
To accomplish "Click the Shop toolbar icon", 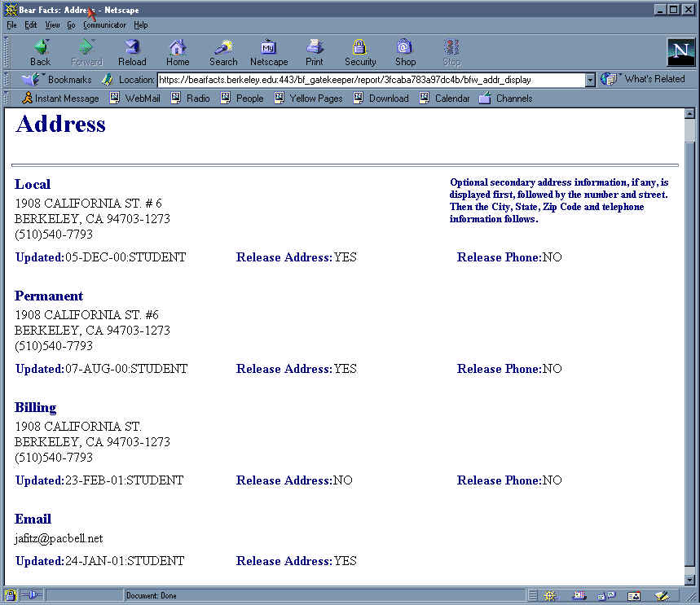I will [x=405, y=53].
